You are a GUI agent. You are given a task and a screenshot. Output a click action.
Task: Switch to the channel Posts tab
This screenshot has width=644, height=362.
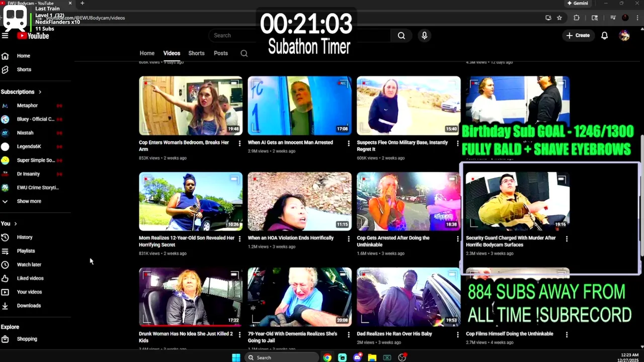[x=221, y=53]
